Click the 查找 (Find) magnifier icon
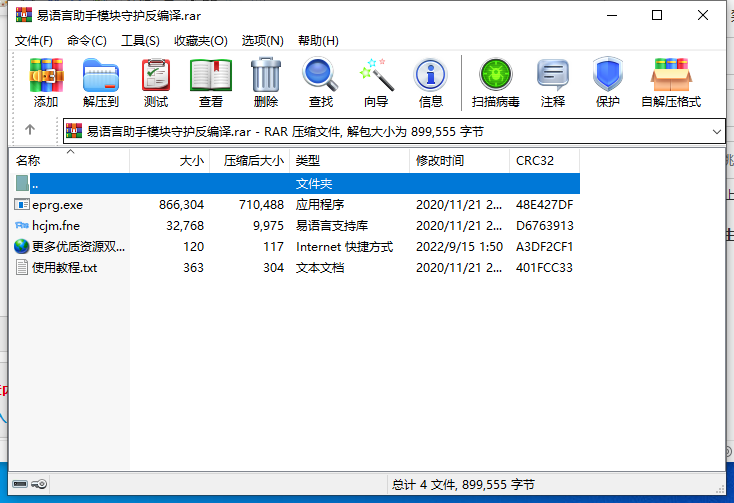Image resolution: width=734 pixels, height=503 pixels. [320, 75]
